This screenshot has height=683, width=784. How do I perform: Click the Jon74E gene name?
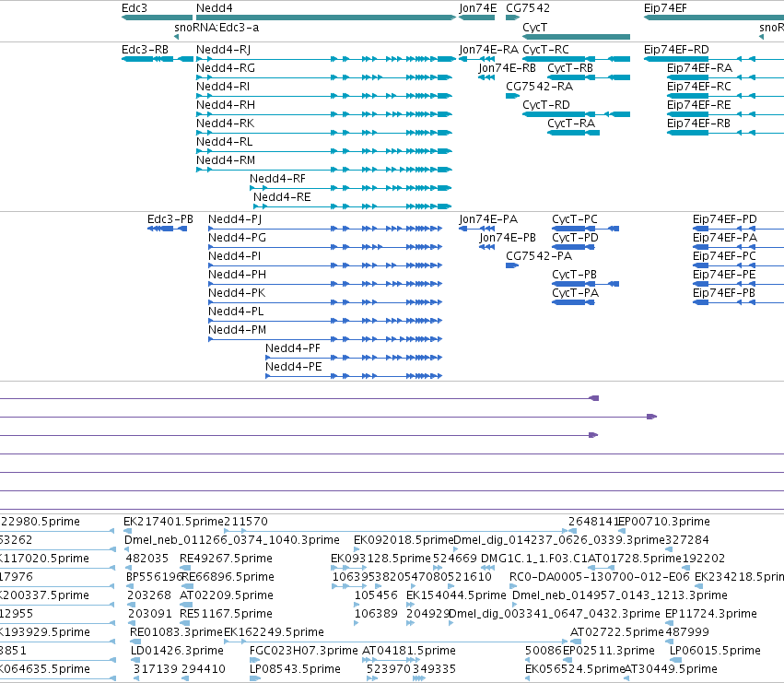click(x=478, y=8)
